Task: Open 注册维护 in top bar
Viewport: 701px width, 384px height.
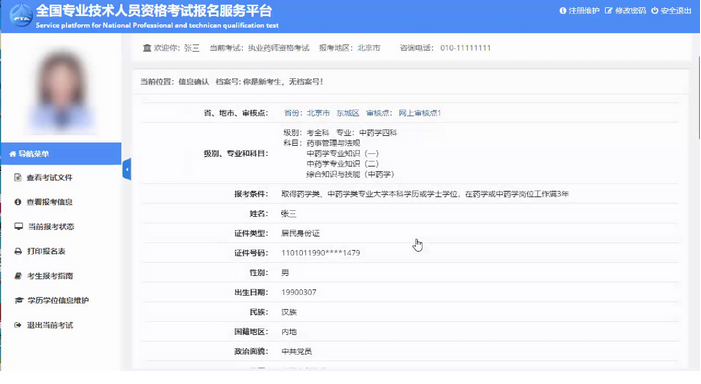Action: tap(583, 11)
